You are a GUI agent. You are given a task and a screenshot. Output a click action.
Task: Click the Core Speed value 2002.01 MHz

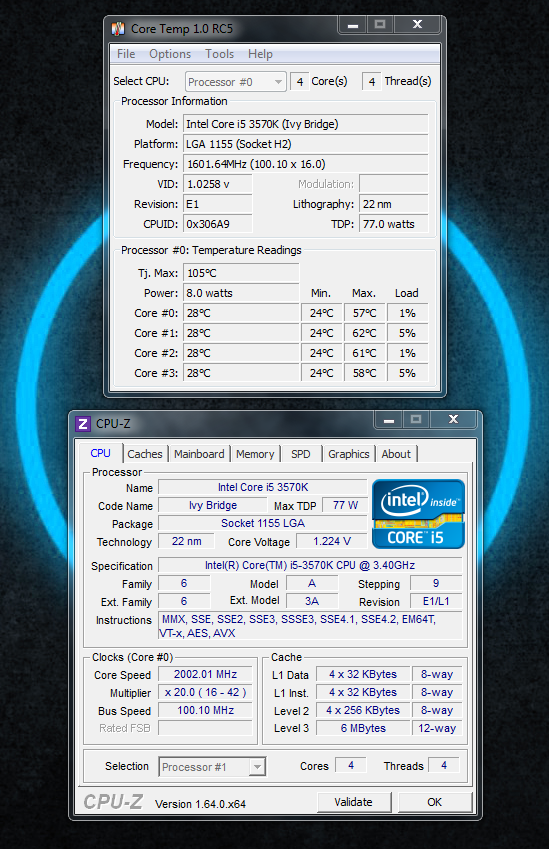point(205,674)
